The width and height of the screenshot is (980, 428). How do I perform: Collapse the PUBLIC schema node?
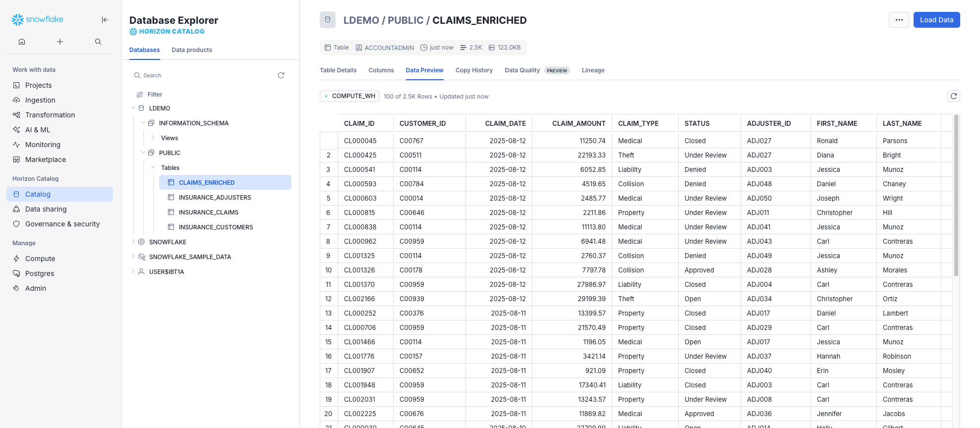143,153
